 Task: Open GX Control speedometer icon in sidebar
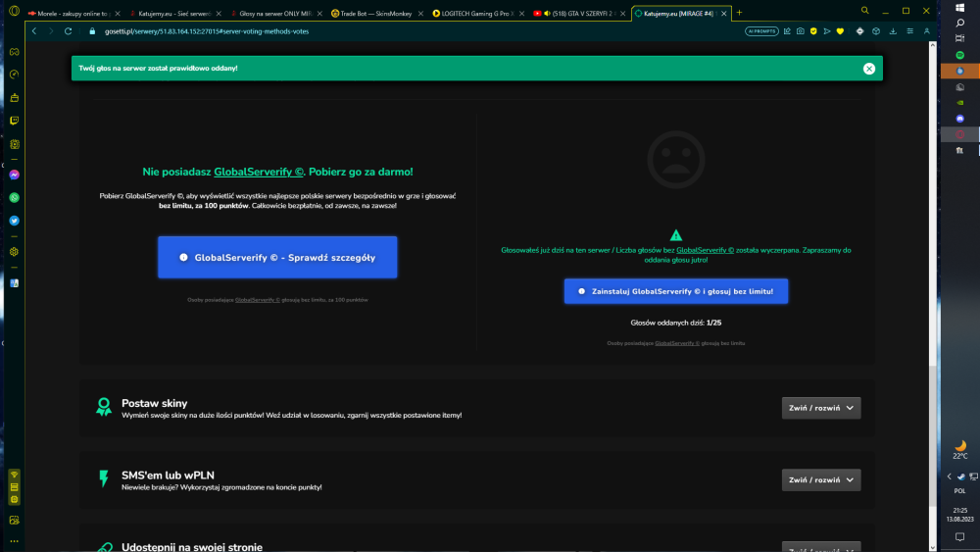pos(14,75)
